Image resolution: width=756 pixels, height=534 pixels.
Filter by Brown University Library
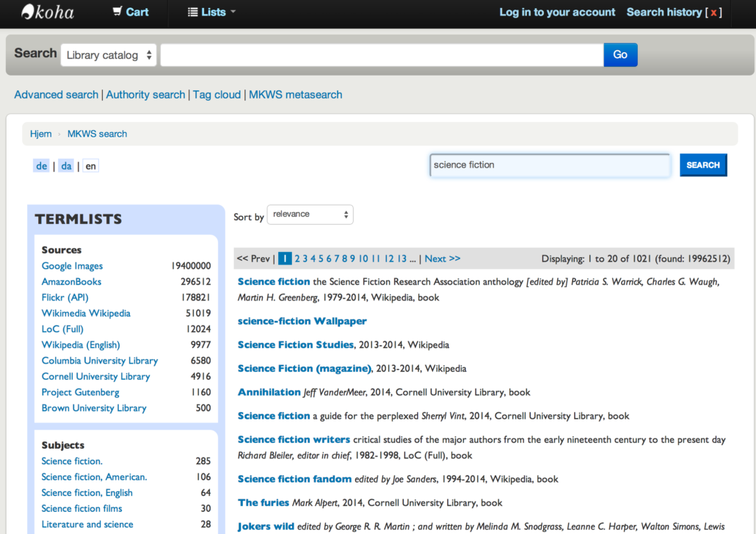click(x=94, y=408)
